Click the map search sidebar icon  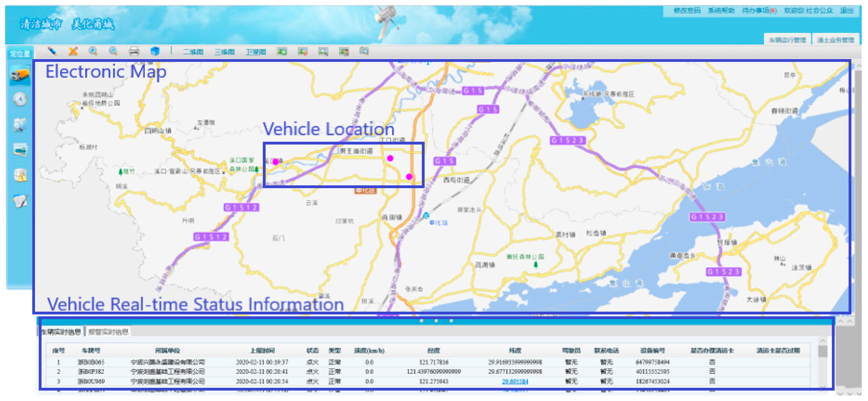[x=20, y=125]
